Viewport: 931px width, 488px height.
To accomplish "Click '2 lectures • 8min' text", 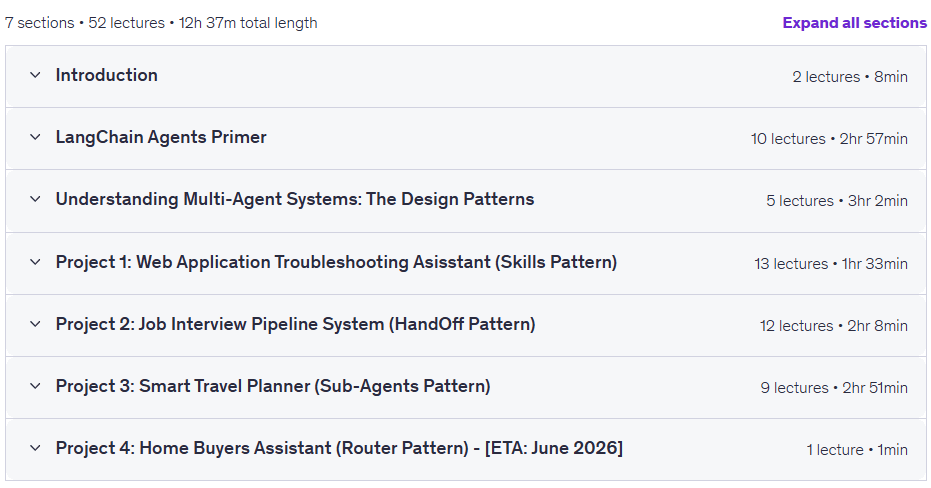I will (x=850, y=77).
